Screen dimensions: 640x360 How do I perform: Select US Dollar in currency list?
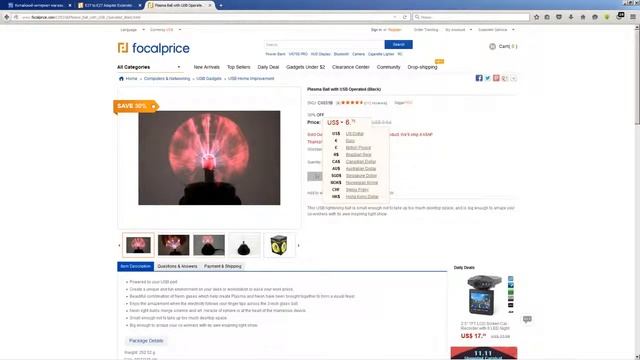click(354, 134)
